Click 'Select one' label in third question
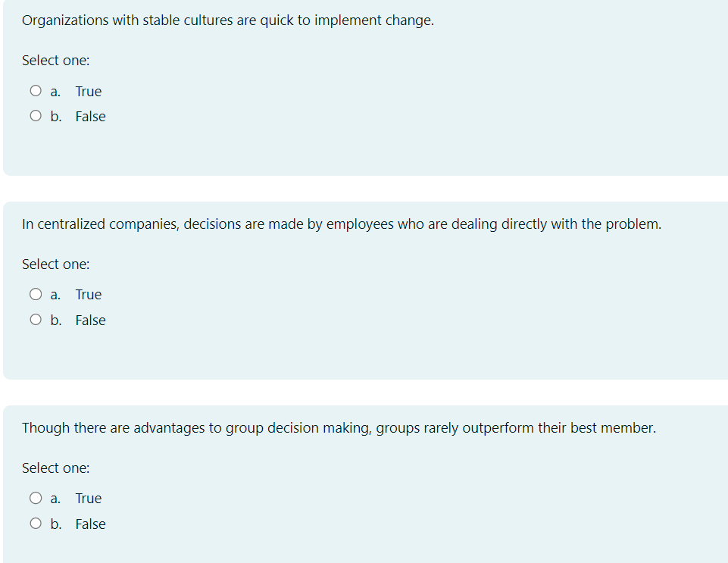This screenshot has width=728, height=563. 55,468
